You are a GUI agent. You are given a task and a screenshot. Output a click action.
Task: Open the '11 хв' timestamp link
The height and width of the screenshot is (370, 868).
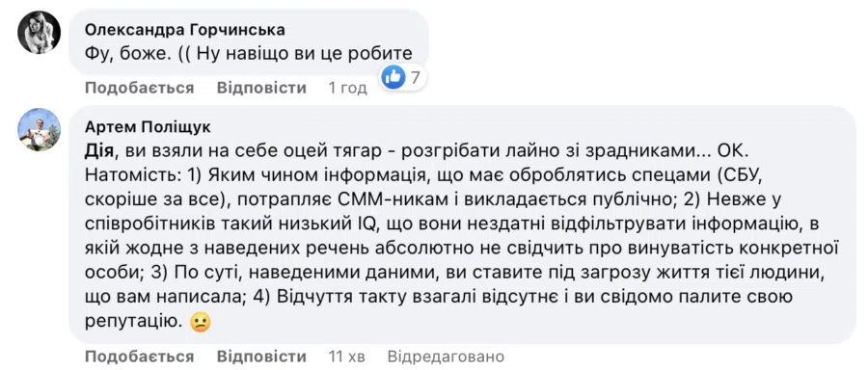(346, 357)
